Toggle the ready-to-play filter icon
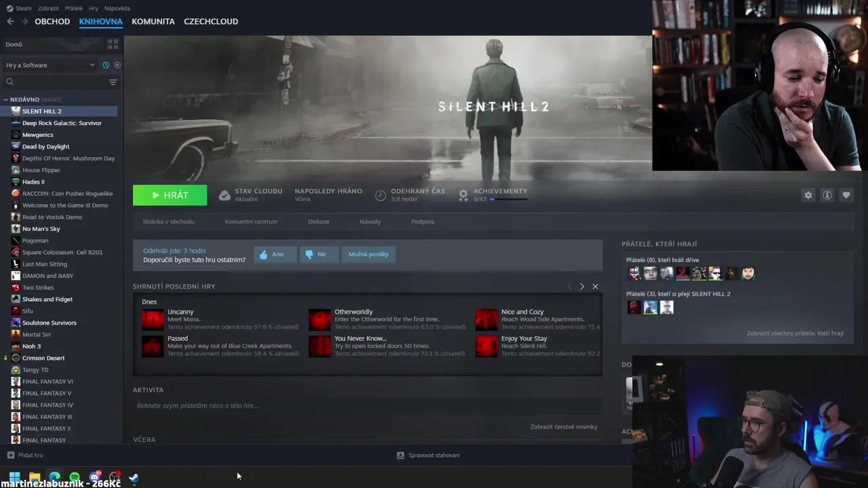Screen dimensions: 868x488 (117, 65)
